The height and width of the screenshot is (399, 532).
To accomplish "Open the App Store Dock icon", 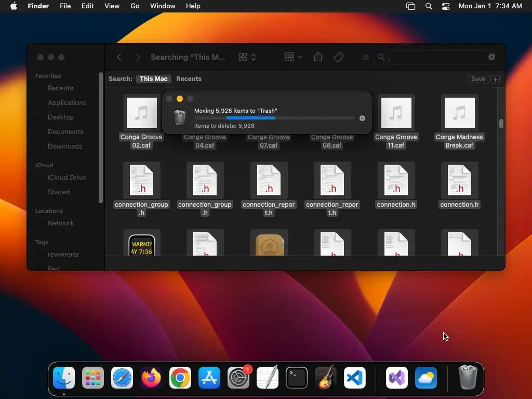I will click(209, 378).
